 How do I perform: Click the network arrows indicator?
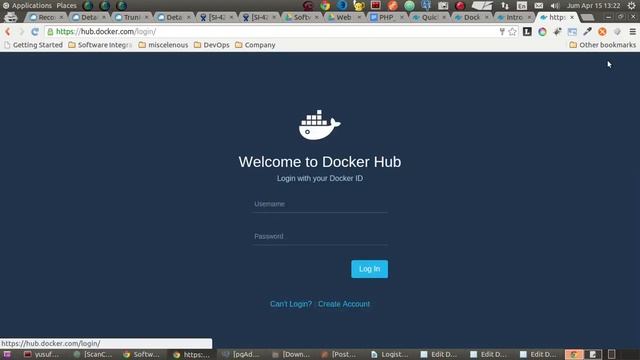click(x=505, y=6)
